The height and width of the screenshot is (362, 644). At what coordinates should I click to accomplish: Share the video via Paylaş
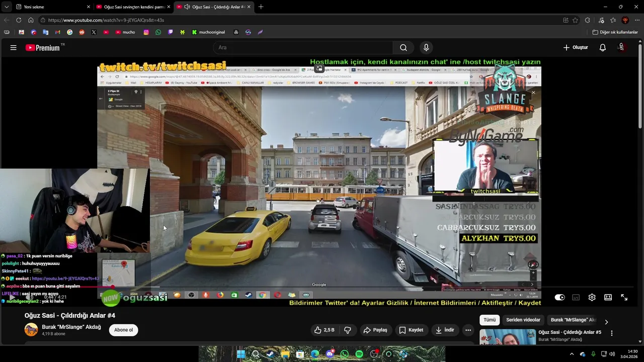[x=375, y=330]
